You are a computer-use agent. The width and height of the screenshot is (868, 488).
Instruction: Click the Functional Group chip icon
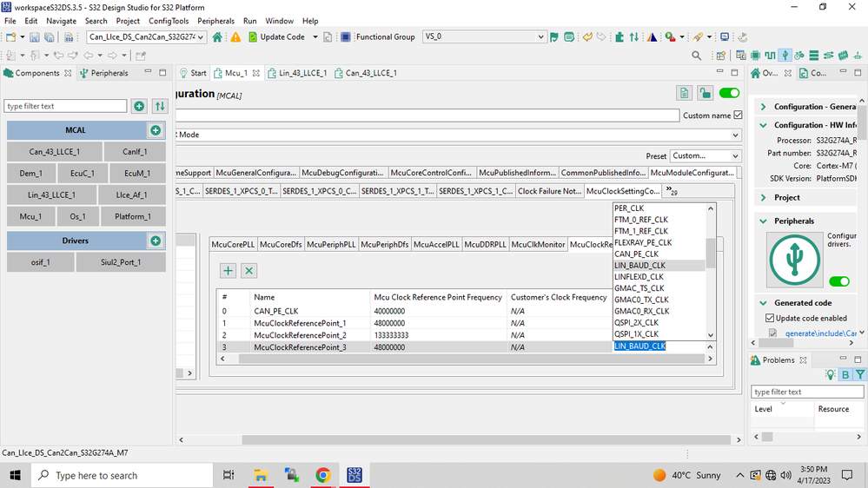[346, 37]
